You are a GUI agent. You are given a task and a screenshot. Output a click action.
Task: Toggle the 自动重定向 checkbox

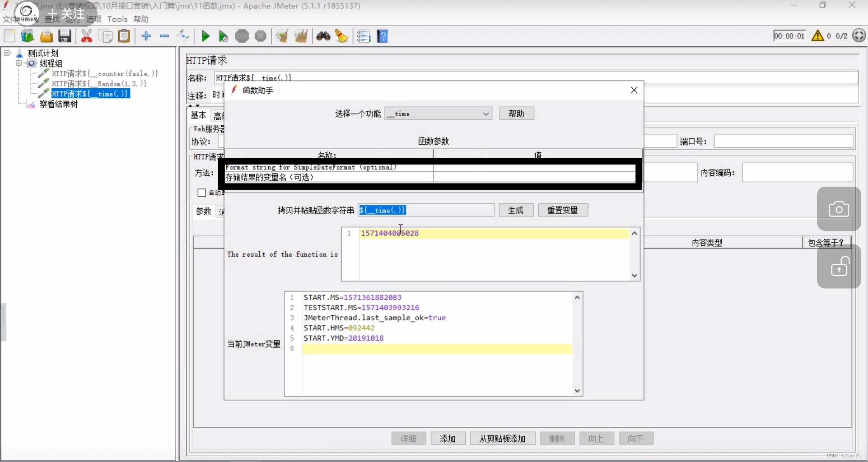202,193
